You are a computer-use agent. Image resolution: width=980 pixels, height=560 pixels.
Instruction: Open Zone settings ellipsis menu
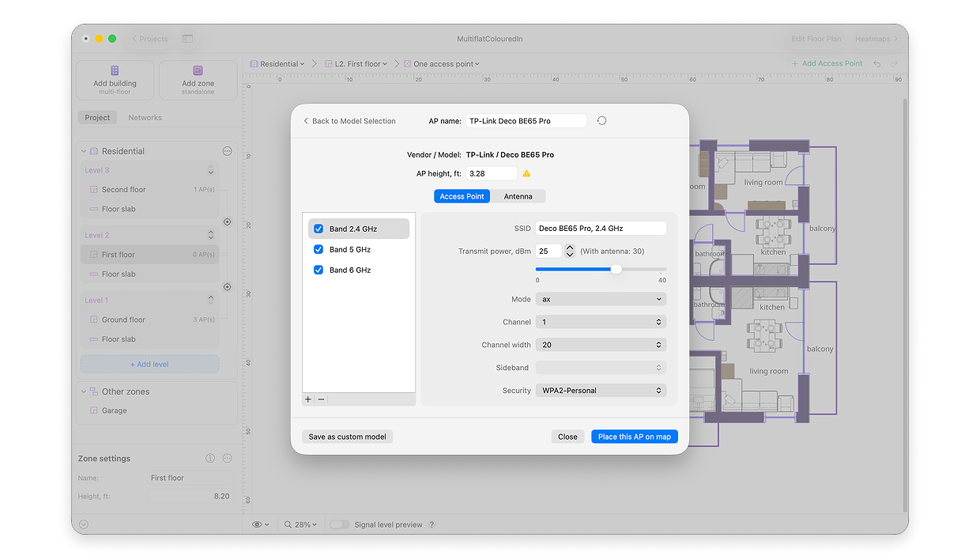tap(228, 458)
